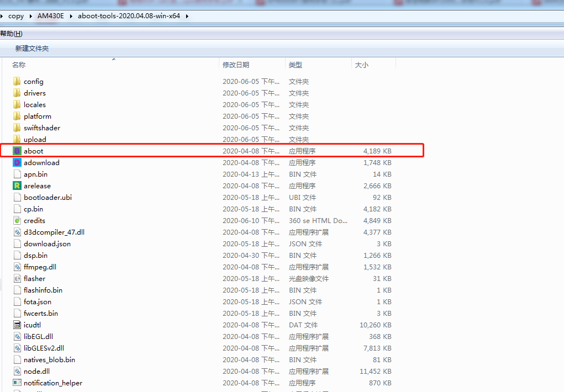
Task: Click the d3dcompiler_47.dll gear icon
Action: pyautogui.click(x=17, y=232)
